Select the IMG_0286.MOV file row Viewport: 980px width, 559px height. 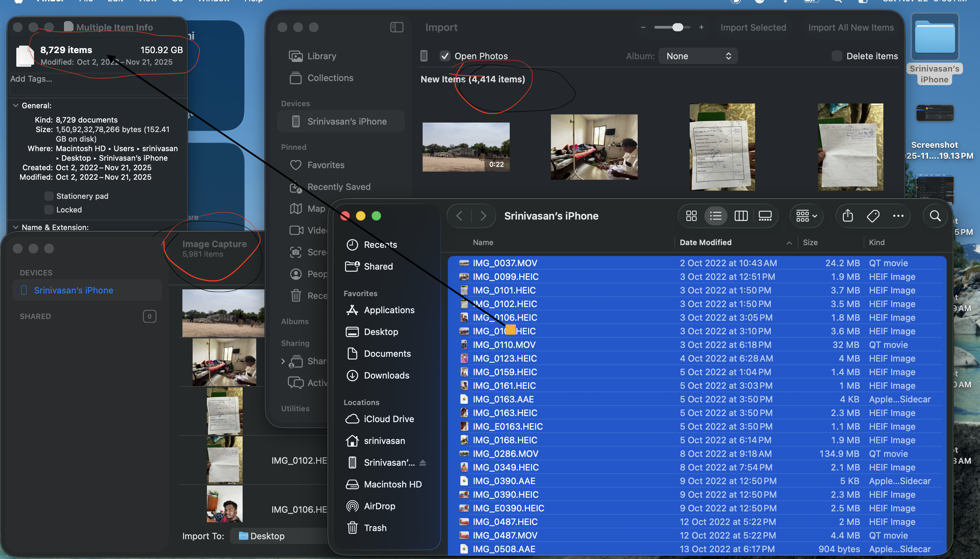tap(505, 453)
